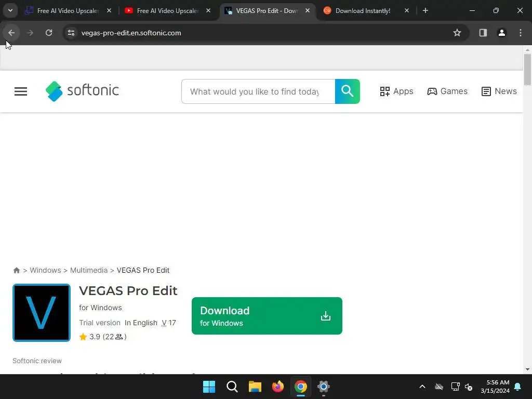
Task: Click the green search magnifier button
Action: pyautogui.click(x=348, y=91)
